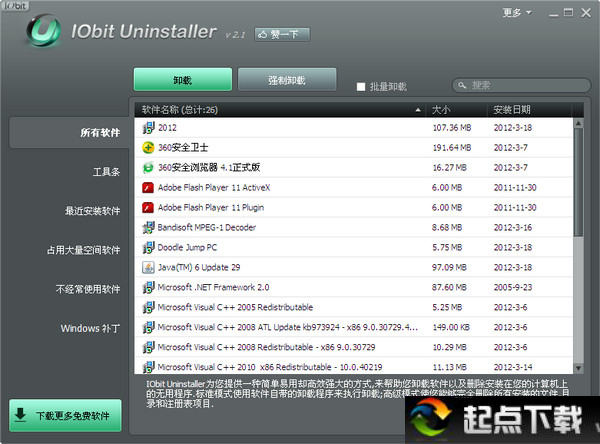Click the 2012 program icon
Screen dimensions: 600x444
tap(148, 128)
